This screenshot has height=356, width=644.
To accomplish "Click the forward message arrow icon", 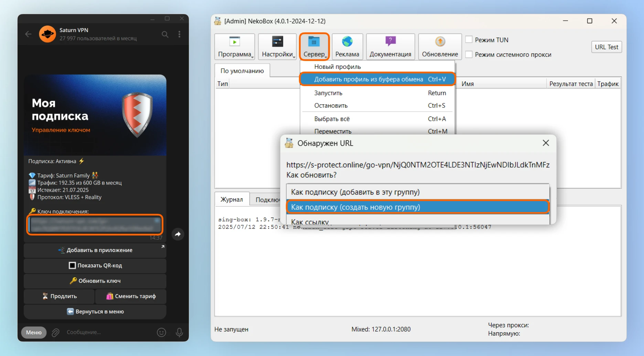I will (178, 234).
